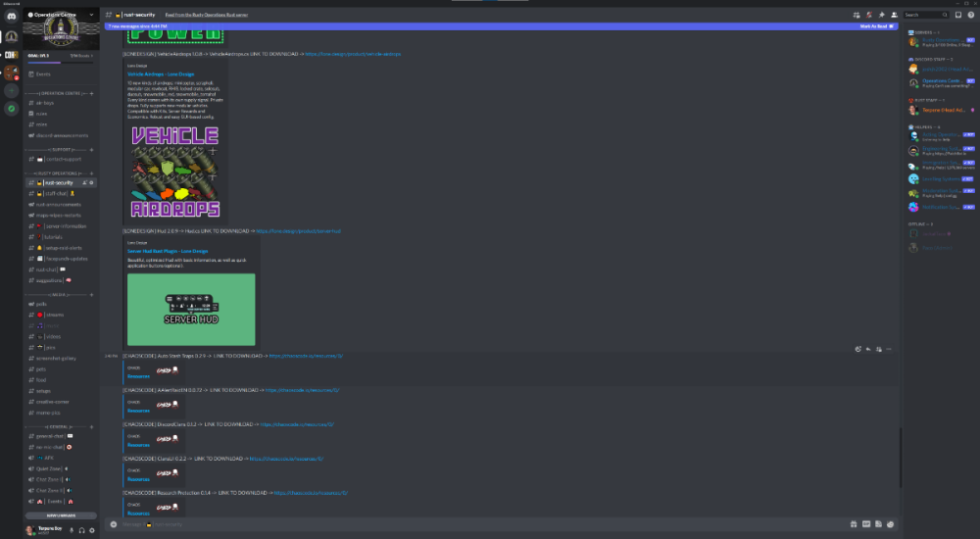Open Terpene Boy user panel avatar

pos(29,530)
